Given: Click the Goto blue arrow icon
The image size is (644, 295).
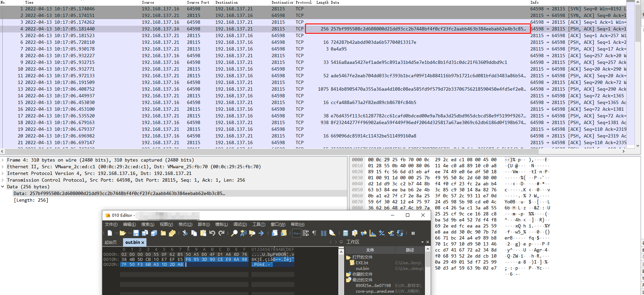Looking at the screenshot, I should tap(261, 233).
